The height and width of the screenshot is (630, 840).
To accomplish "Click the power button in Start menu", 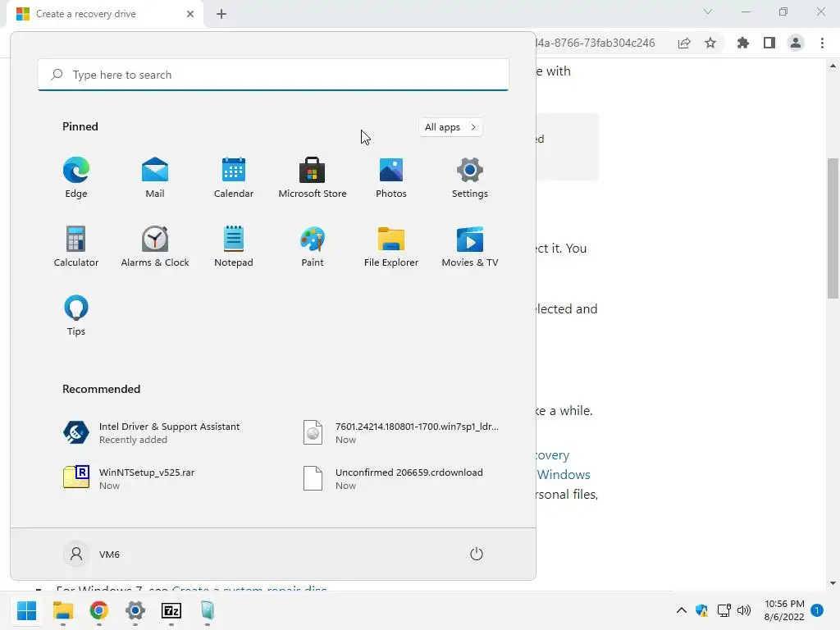I will coord(477,554).
